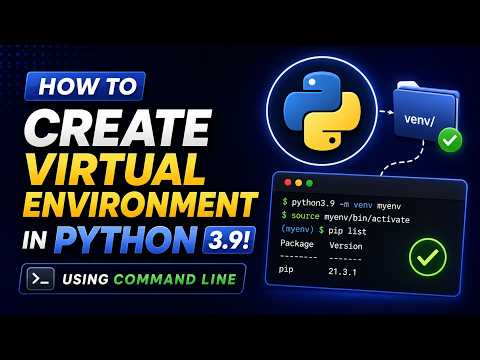Screen dimensions: 480x360
Task: Click the red dot in terminal title bar
Action: pyautogui.click(x=288, y=182)
